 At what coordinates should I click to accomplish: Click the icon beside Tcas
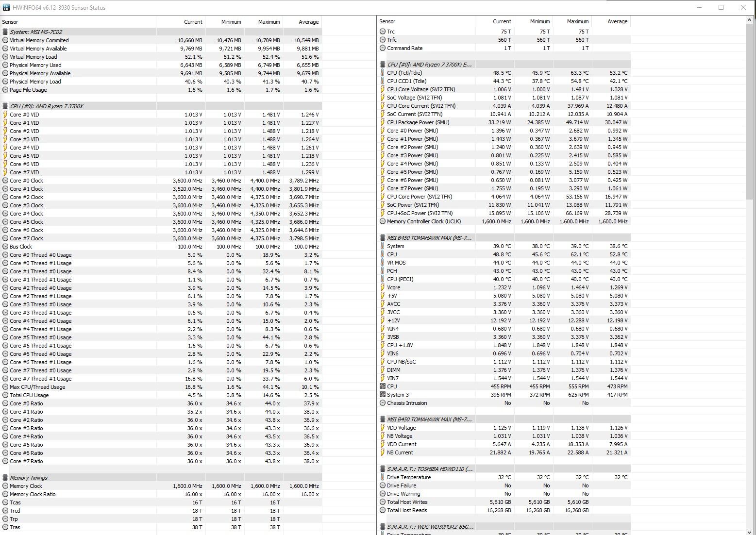pos(5,502)
